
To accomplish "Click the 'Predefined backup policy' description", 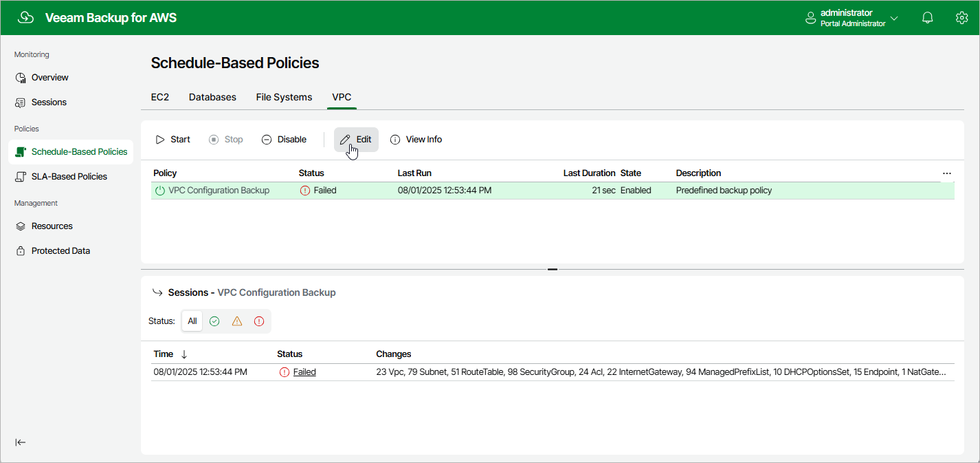I will (x=724, y=191).
